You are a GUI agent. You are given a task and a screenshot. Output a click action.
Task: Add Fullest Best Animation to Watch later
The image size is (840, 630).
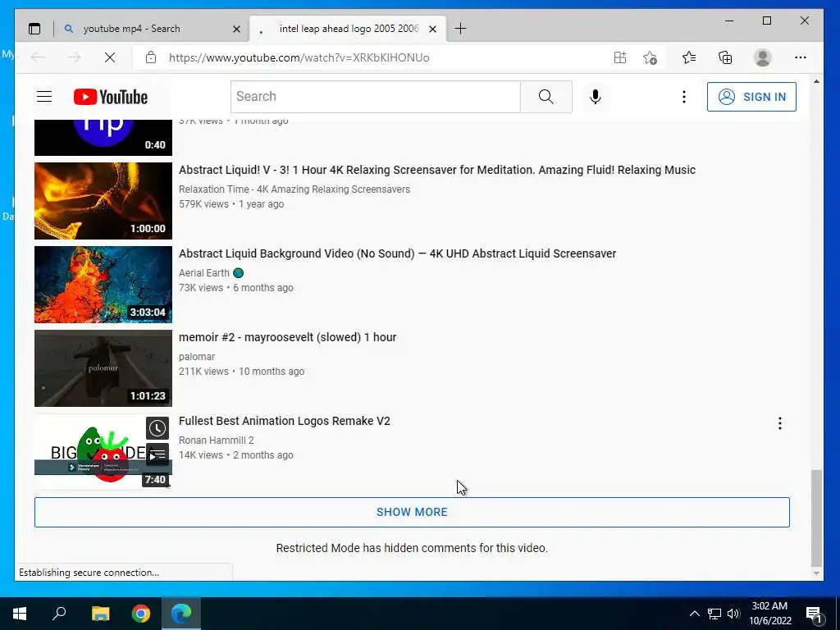[157, 428]
